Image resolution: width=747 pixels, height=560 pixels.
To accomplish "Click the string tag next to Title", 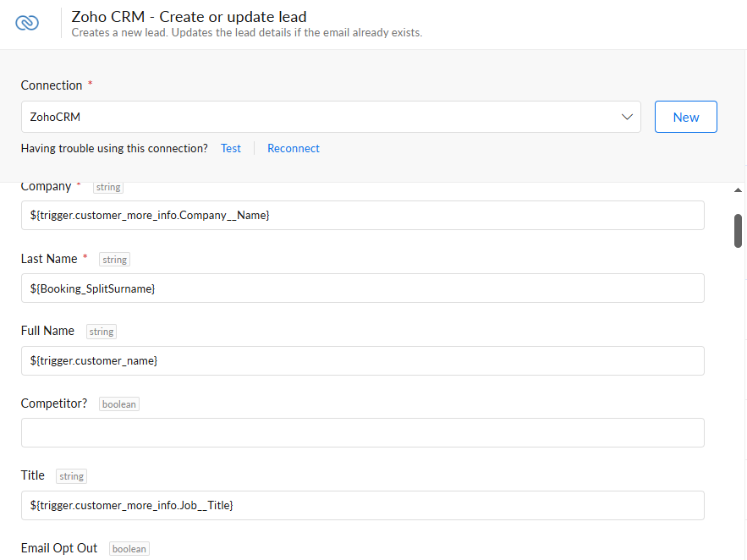I will point(71,476).
